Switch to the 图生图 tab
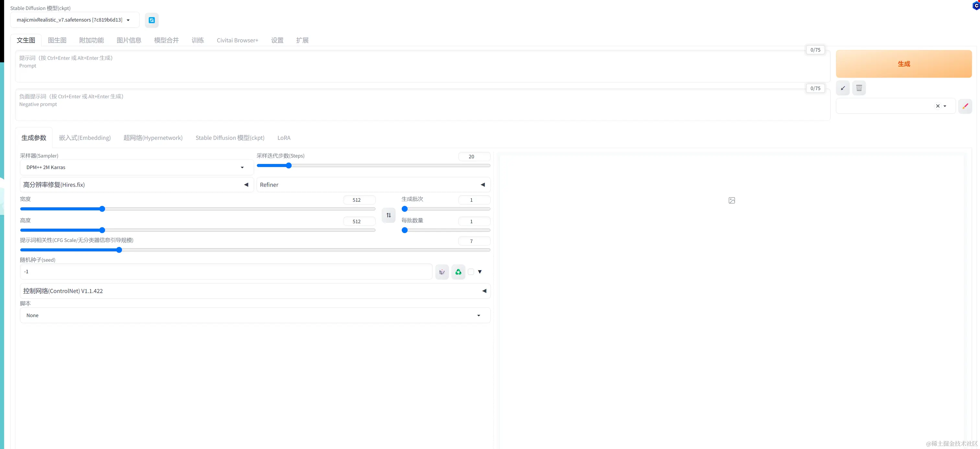The height and width of the screenshot is (449, 980). pos(57,40)
